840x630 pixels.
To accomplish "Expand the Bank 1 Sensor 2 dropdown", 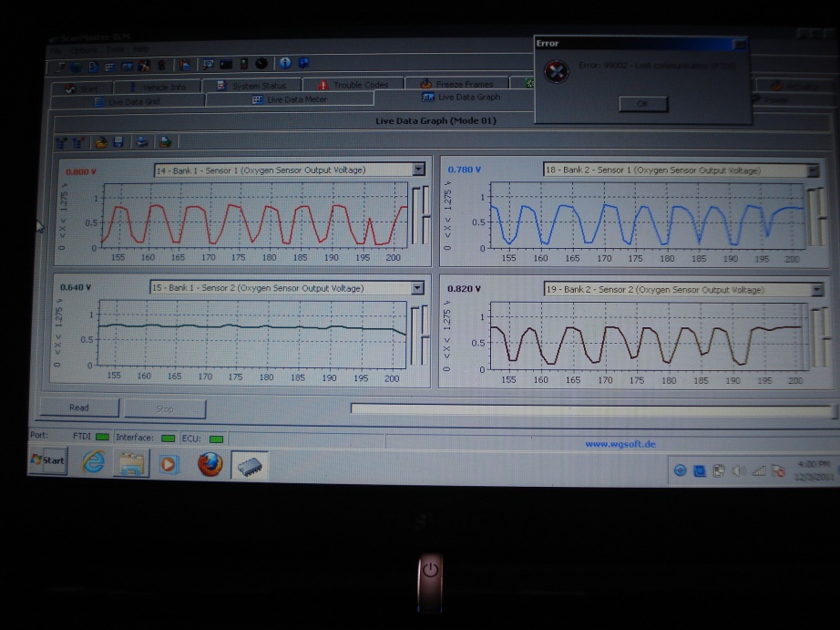I will (x=418, y=288).
